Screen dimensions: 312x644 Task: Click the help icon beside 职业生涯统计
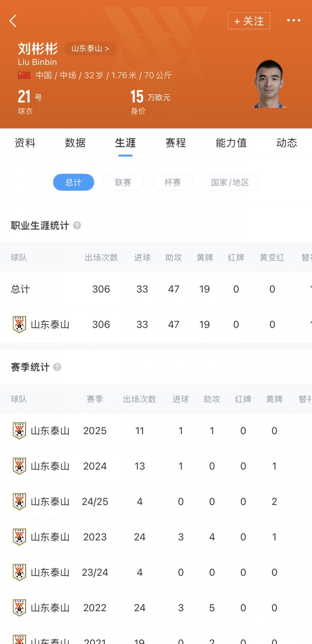[77, 225]
